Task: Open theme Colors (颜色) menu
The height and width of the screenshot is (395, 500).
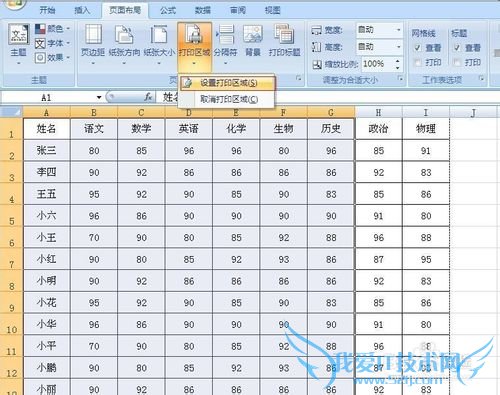Action: click(52, 29)
